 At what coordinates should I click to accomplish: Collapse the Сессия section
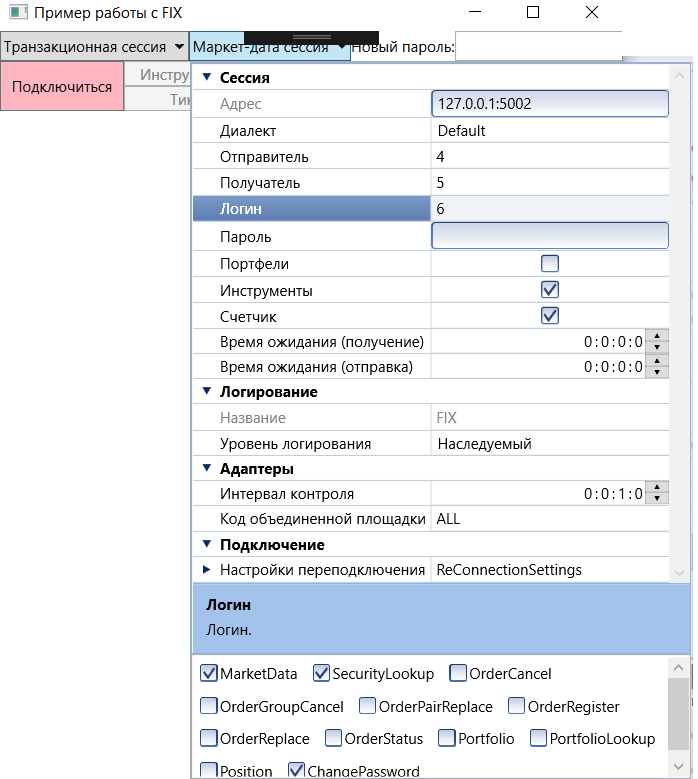[x=207, y=78]
